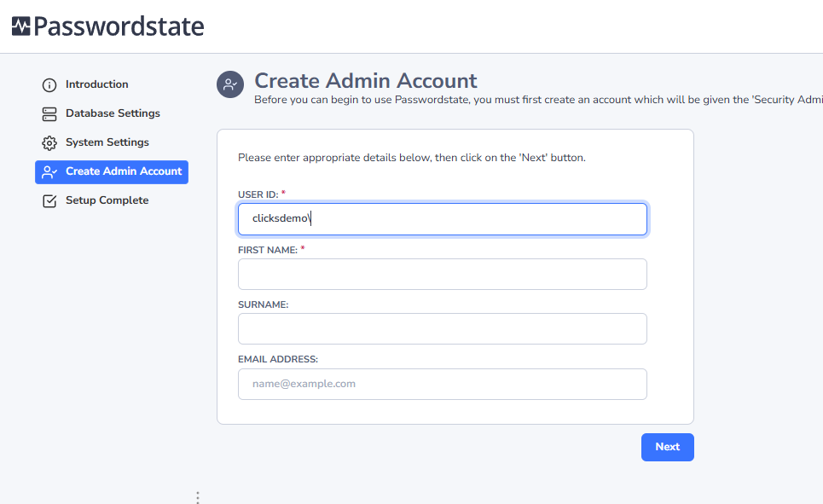Click the Setup Complete checkbox icon
The width and height of the screenshot is (823, 504).
tap(49, 201)
